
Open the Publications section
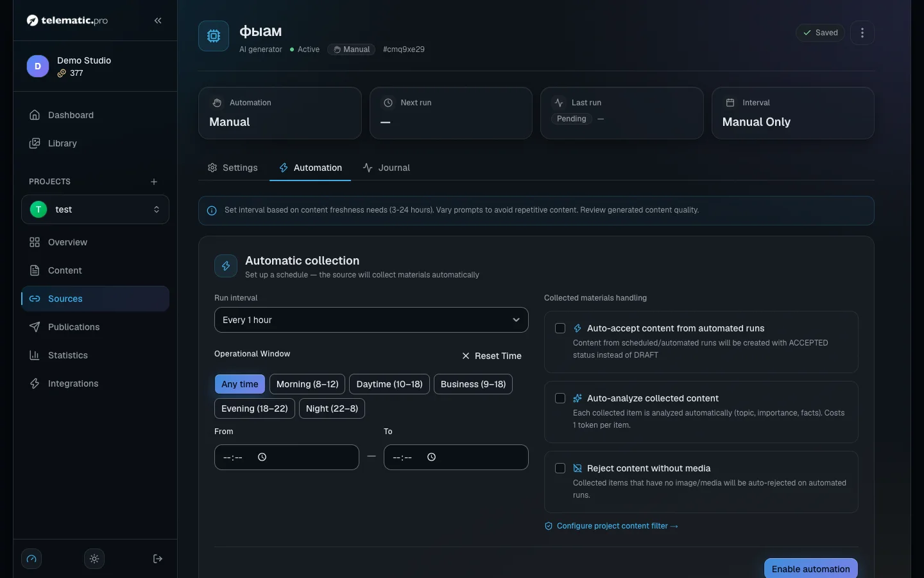coord(95,327)
